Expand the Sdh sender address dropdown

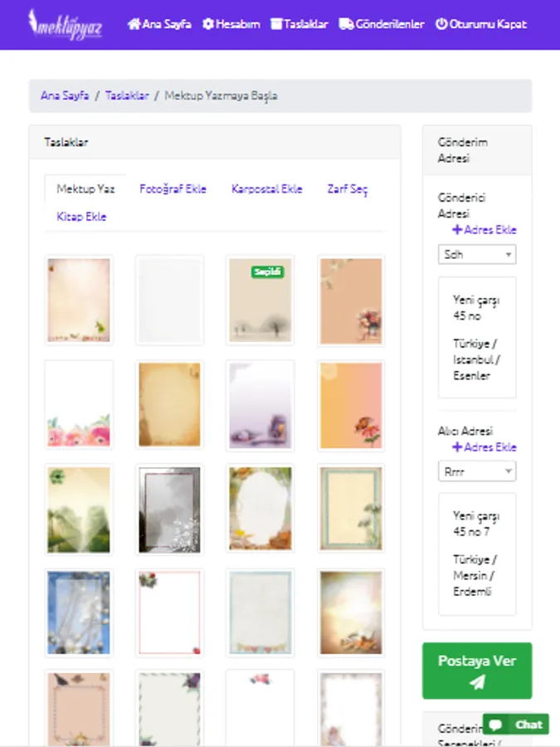click(477, 255)
